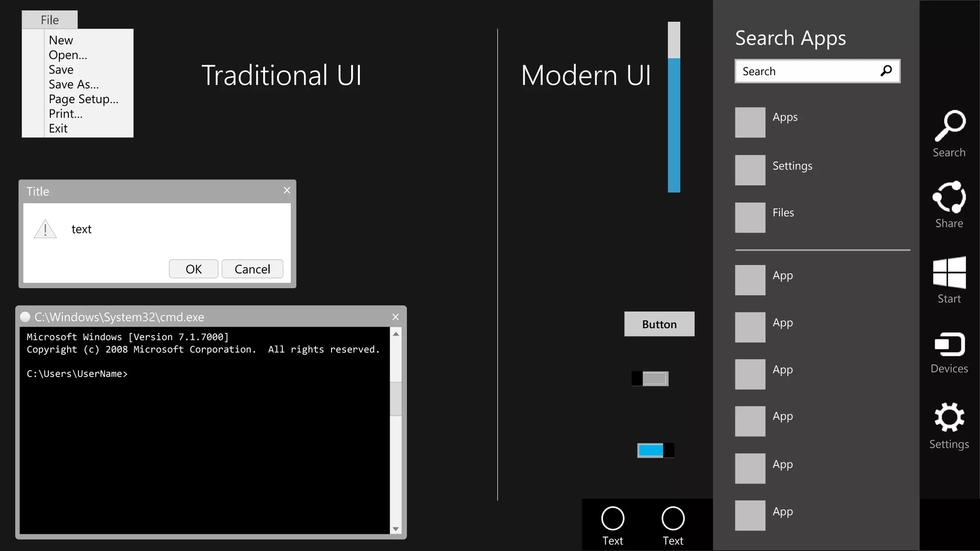
Task: Select Page Setup... menu entry
Action: pyautogui.click(x=83, y=99)
